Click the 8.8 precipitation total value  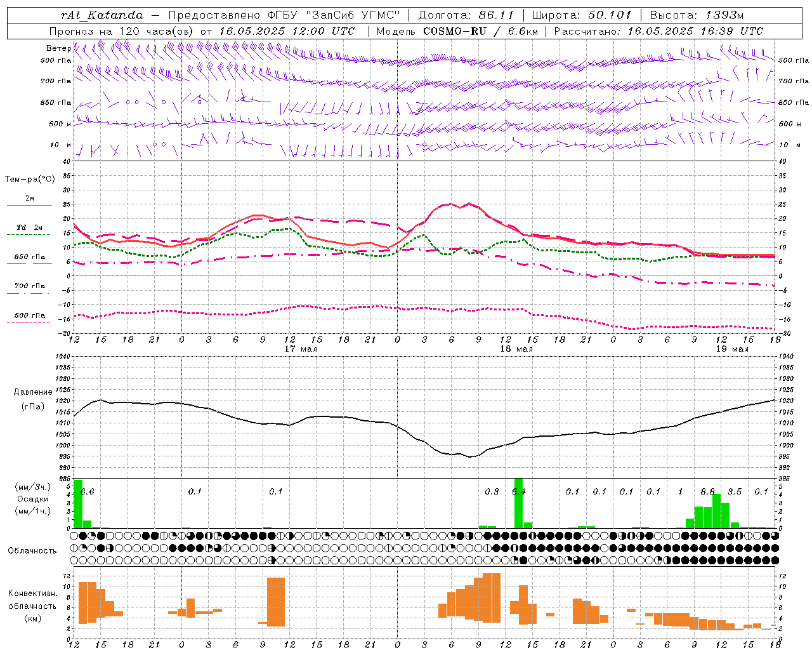(707, 491)
